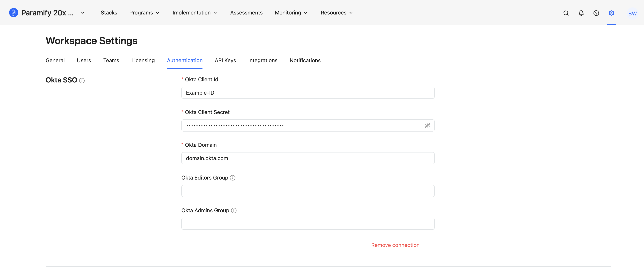Switch to the Integrations tab

click(x=263, y=61)
